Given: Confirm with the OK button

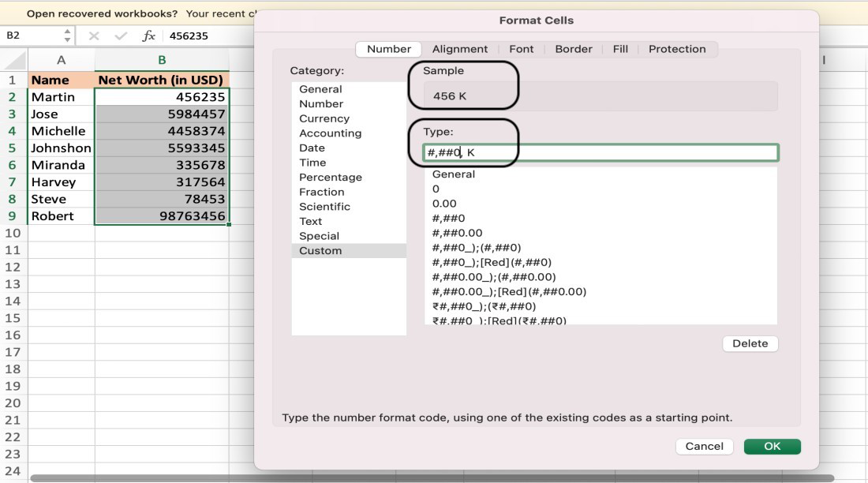Looking at the screenshot, I should point(772,447).
